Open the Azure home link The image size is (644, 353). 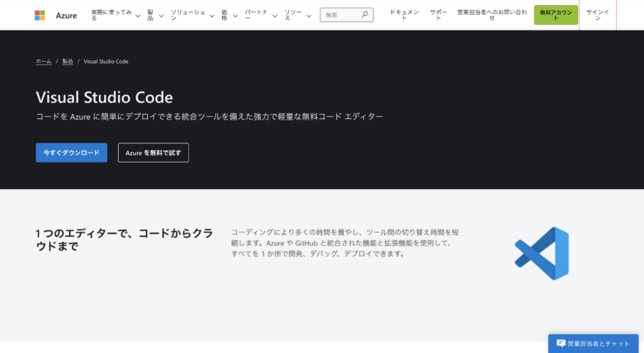tap(66, 16)
